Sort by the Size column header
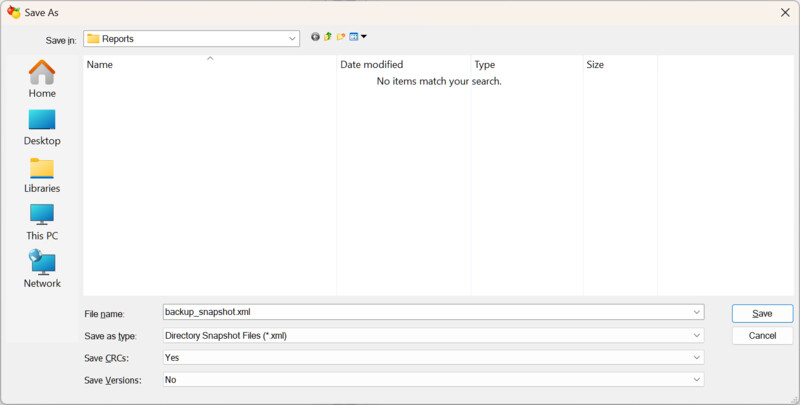Screen dimensions: 800x405 point(620,64)
